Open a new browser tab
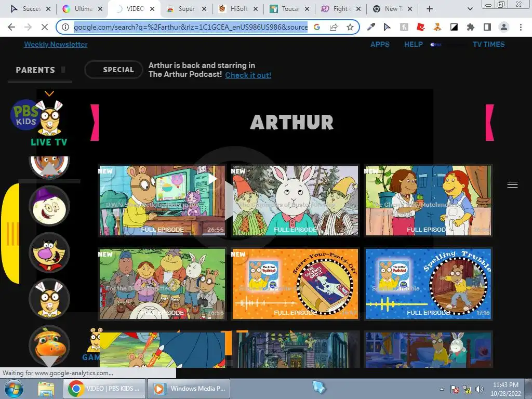The image size is (532, 399). click(430, 9)
